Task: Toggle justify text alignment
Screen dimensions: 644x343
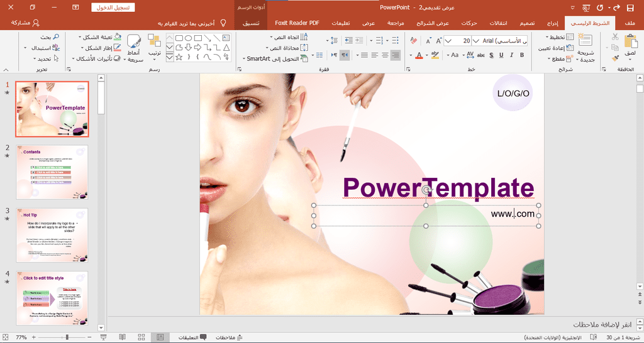Action: [x=364, y=55]
